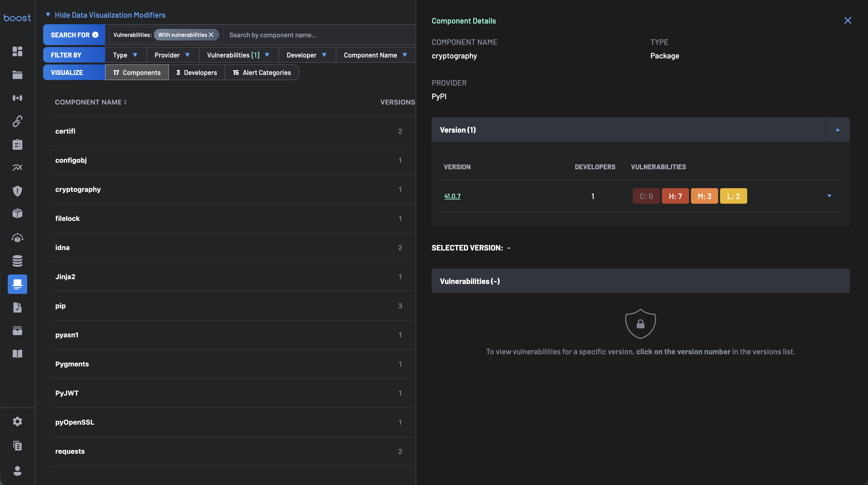Click the shield alert icon in sidebar
Screen dimensions: 868x485
[17, 191]
